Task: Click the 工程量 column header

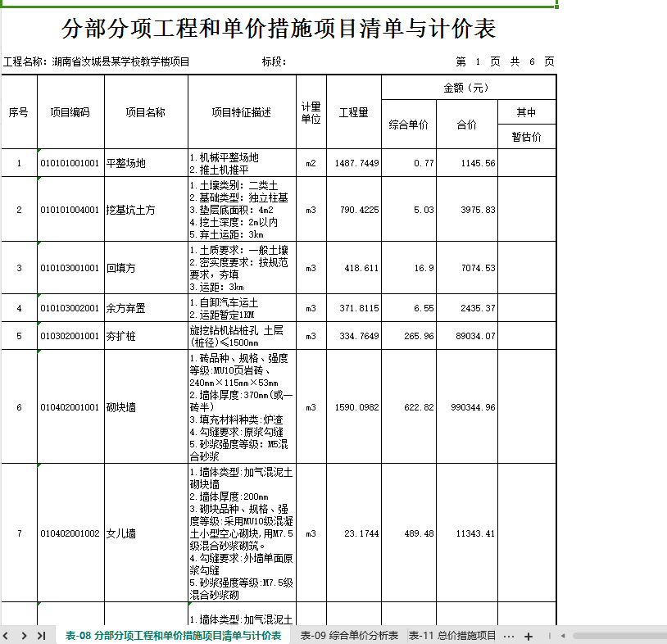Action: 353,112
